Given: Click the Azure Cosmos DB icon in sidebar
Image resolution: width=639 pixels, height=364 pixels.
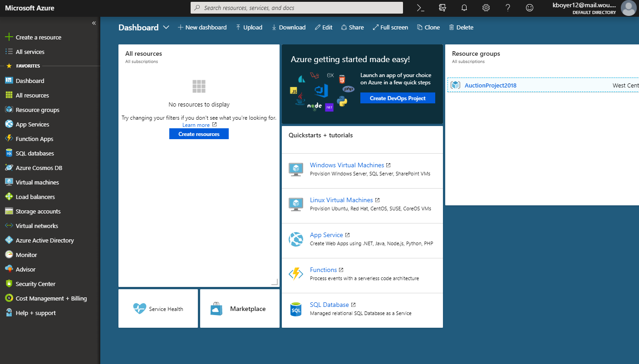Looking at the screenshot, I should (9, 168).
